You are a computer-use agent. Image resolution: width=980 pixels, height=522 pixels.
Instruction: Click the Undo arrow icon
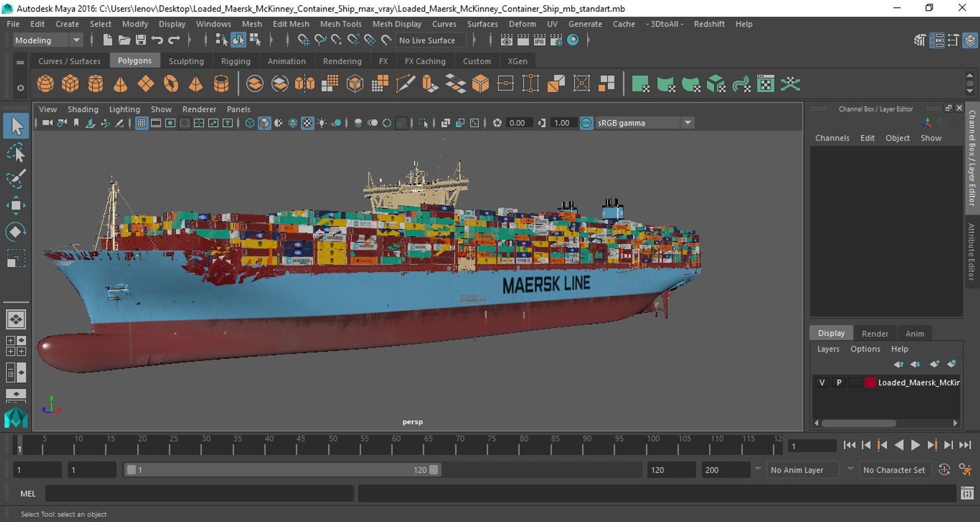click(x=157, y=40)
